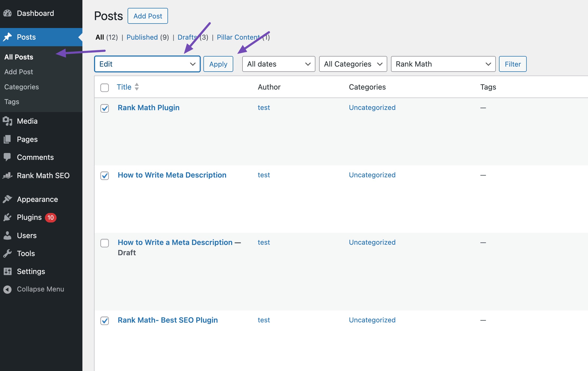This screenshot has height=371, width=588.
Task: Click the Comments speech bubble icon
Action: 8,157
